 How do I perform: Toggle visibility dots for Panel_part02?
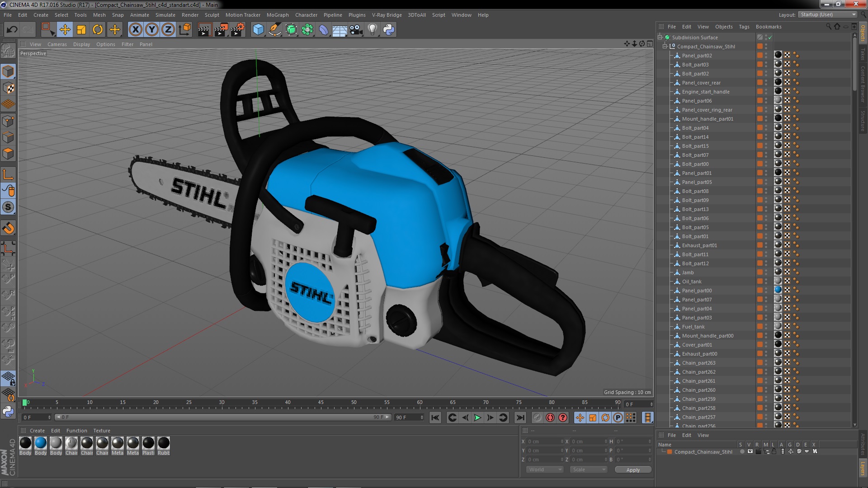(766, 56)
